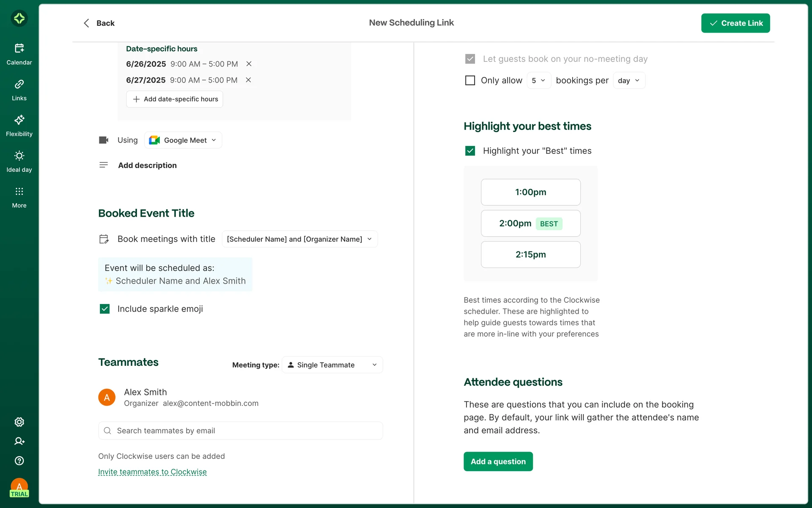Image resolution: width=812 pixels, height=508 pixels.
Task: Expand the booked event title dropdown
Action: (299, 239)
